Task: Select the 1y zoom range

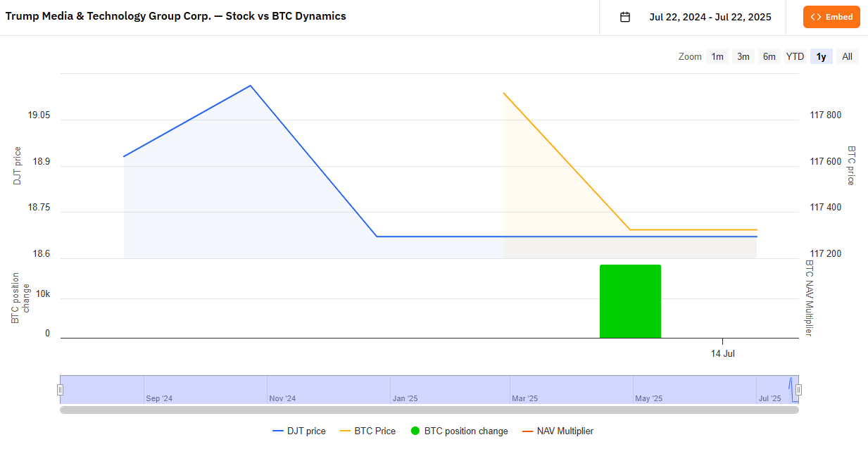Action: point(822,57)
